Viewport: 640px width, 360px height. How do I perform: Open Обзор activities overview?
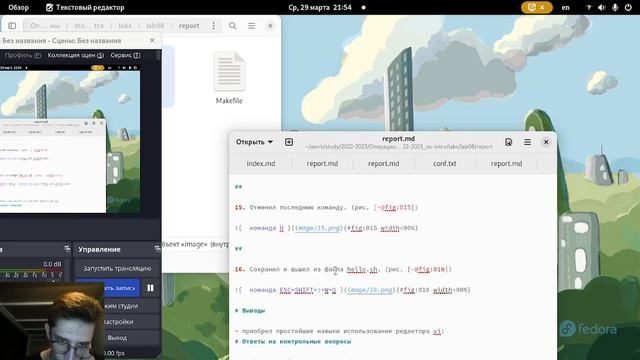[19, 7]
